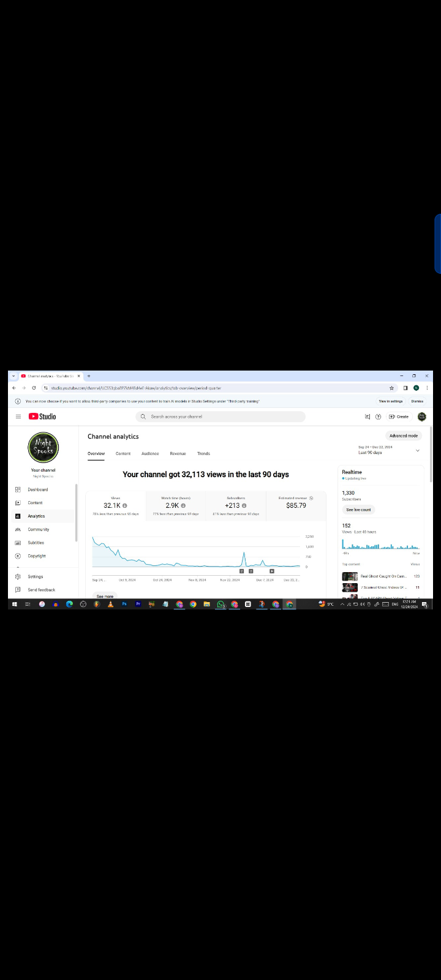Click the See live count button
Screen dimensions: 441x980
click(x=358, y=510)
